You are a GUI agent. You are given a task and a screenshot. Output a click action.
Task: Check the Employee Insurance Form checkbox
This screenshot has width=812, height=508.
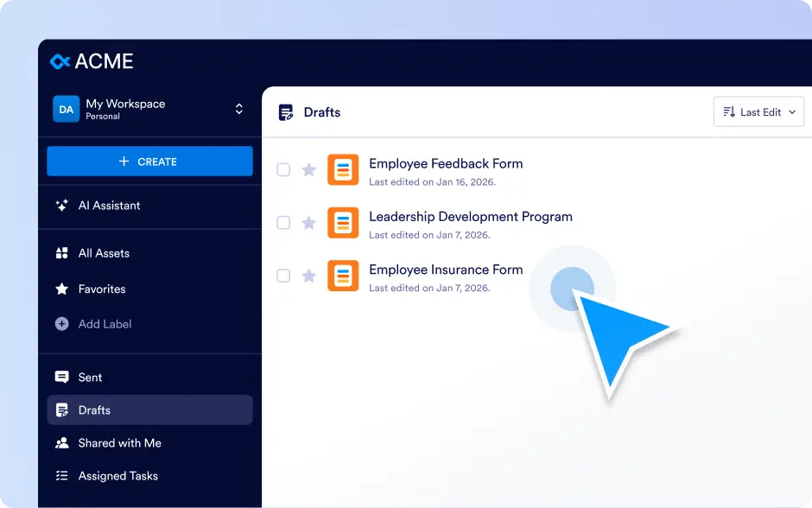point(283,276)
